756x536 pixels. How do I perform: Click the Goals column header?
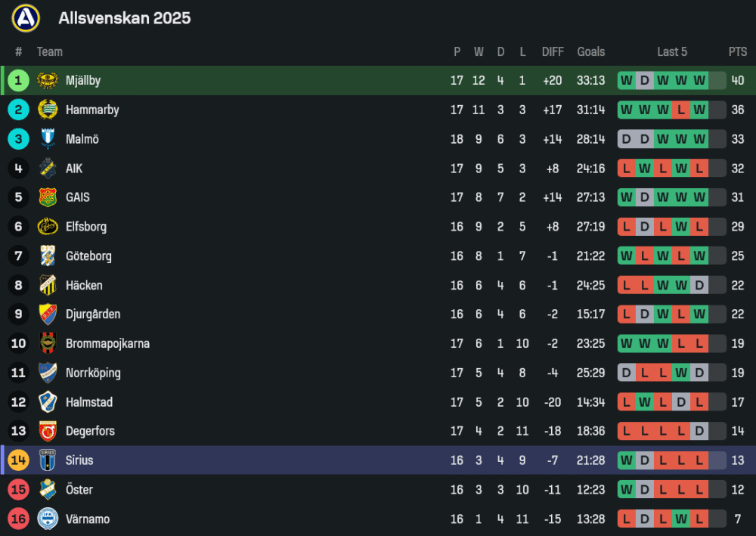(x=590, y=52)
